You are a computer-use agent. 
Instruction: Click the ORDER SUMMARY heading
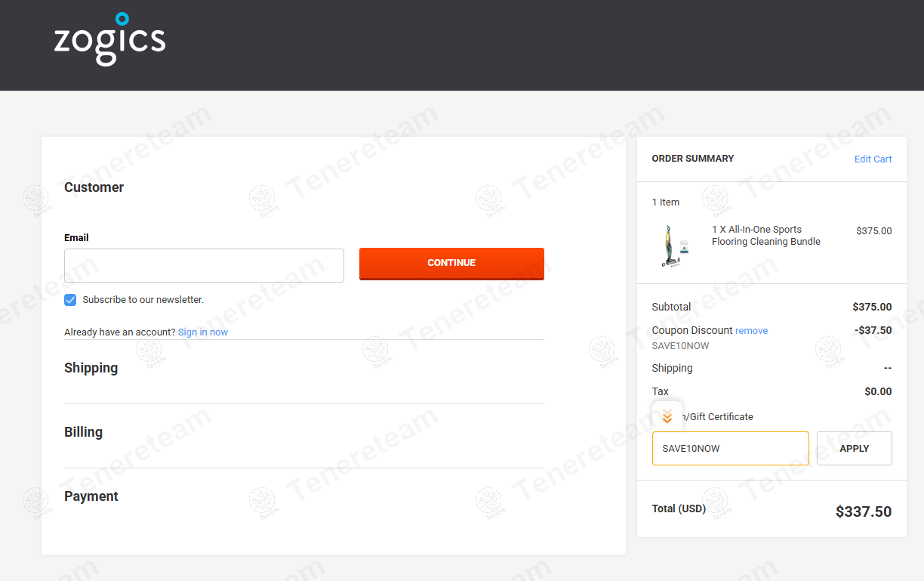[693, 159]
